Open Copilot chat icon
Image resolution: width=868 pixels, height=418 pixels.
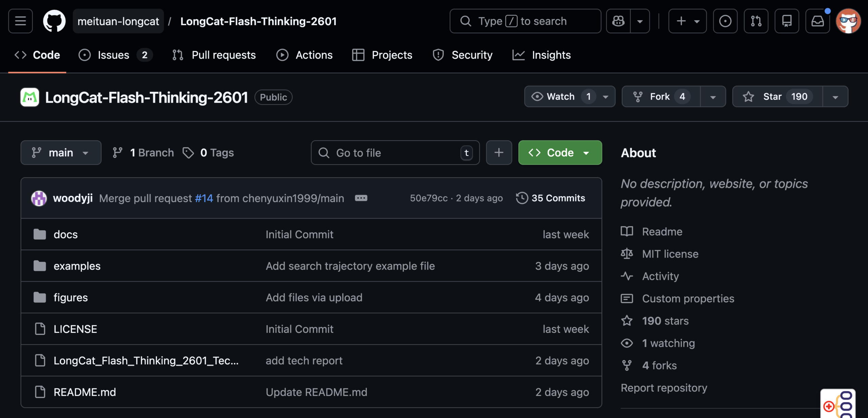pyautogui.click(x=618, y=21)
